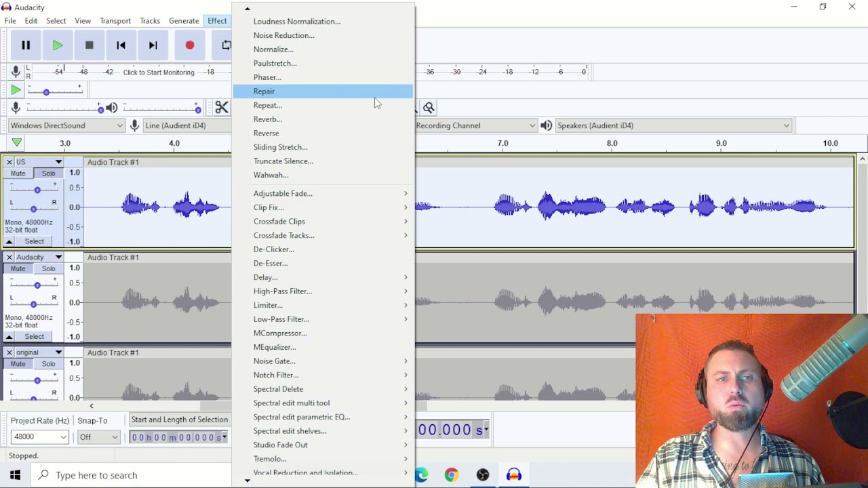The image size is (868, 488).
Task: Click the recording meter microphone icon
Action: (x=16, y=71)
